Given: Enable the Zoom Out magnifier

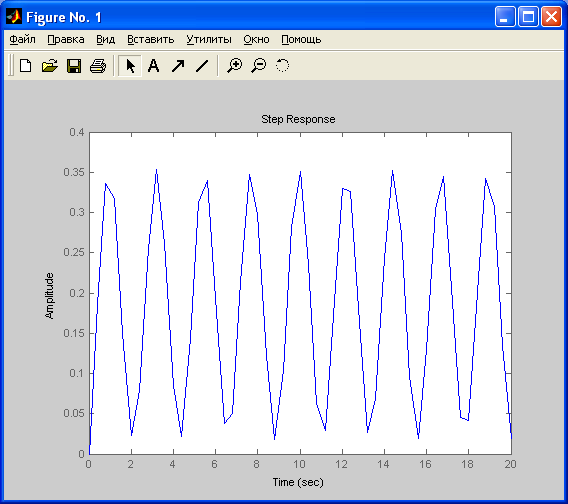Looking at the screenshot, I should coord(259,66).
